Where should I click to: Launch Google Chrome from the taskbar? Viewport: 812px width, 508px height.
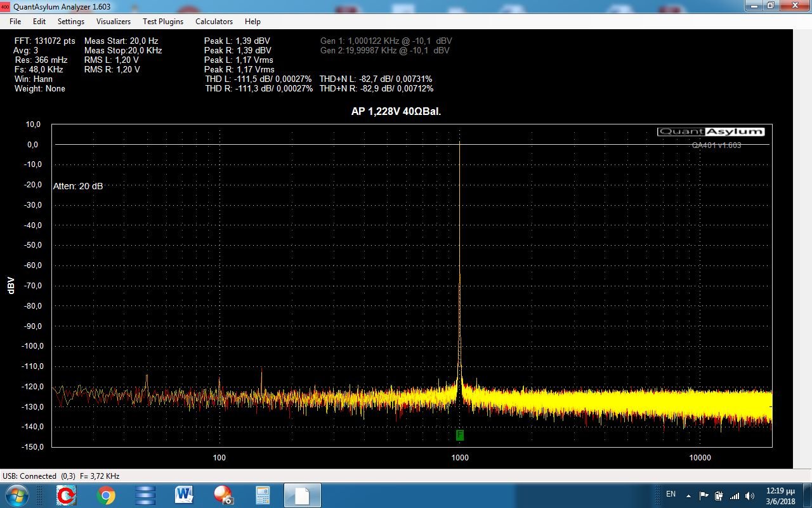(x=106, y=495)
